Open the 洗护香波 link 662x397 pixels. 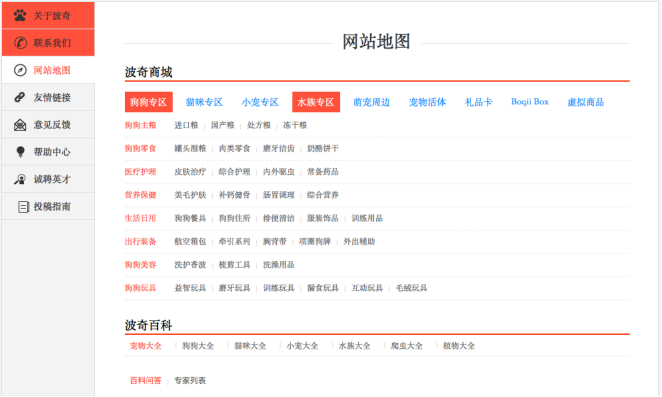[190, 264]
